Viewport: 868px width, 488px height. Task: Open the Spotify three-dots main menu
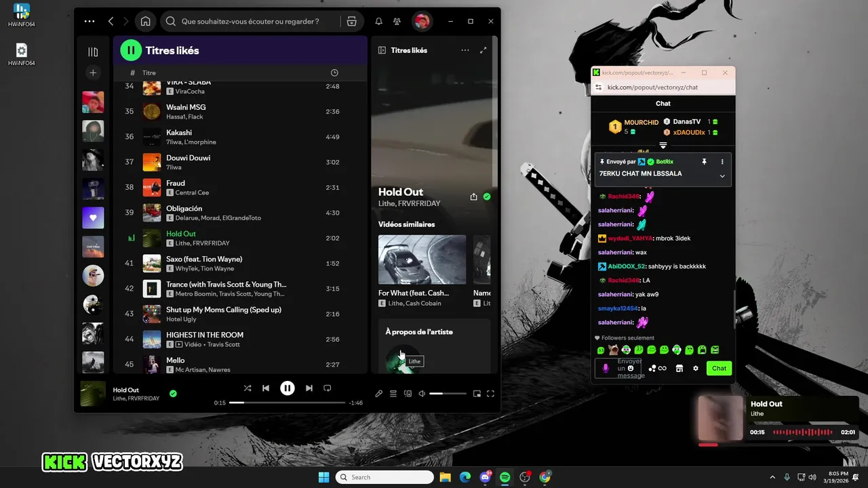click(x=90, y=21)
